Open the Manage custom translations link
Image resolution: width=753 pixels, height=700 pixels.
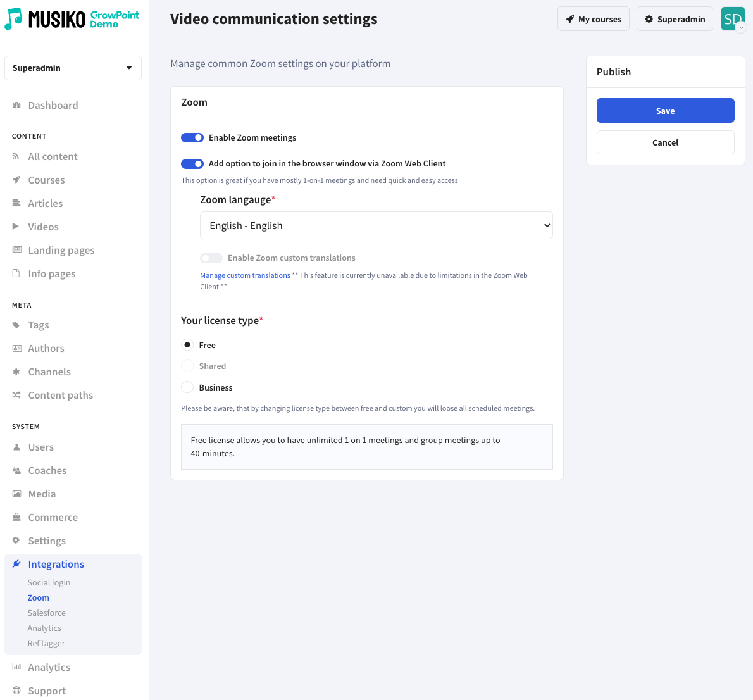[x=245, y=276]
